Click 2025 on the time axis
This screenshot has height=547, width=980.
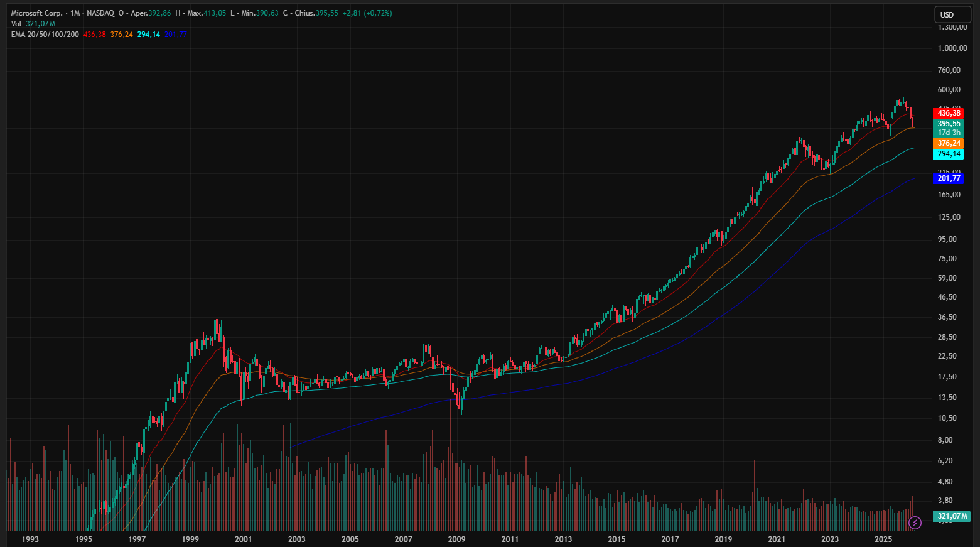[x=883, y=539]
